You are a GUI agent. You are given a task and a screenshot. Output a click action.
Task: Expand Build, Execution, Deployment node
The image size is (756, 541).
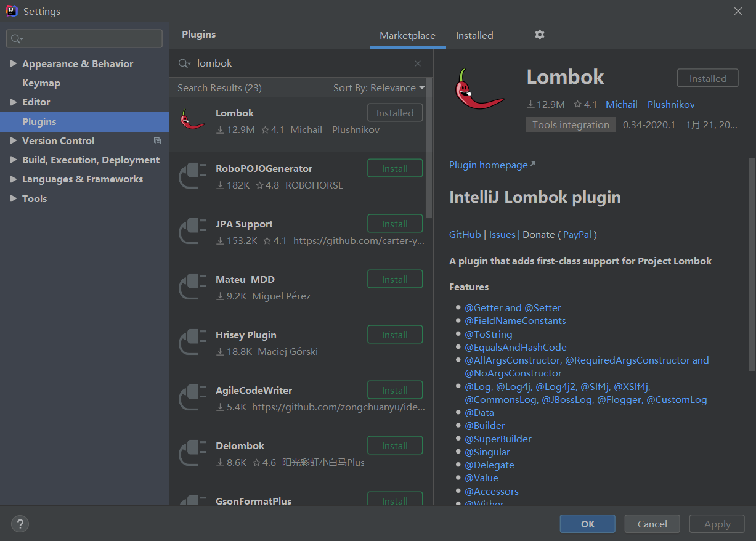tap(14, 160)
